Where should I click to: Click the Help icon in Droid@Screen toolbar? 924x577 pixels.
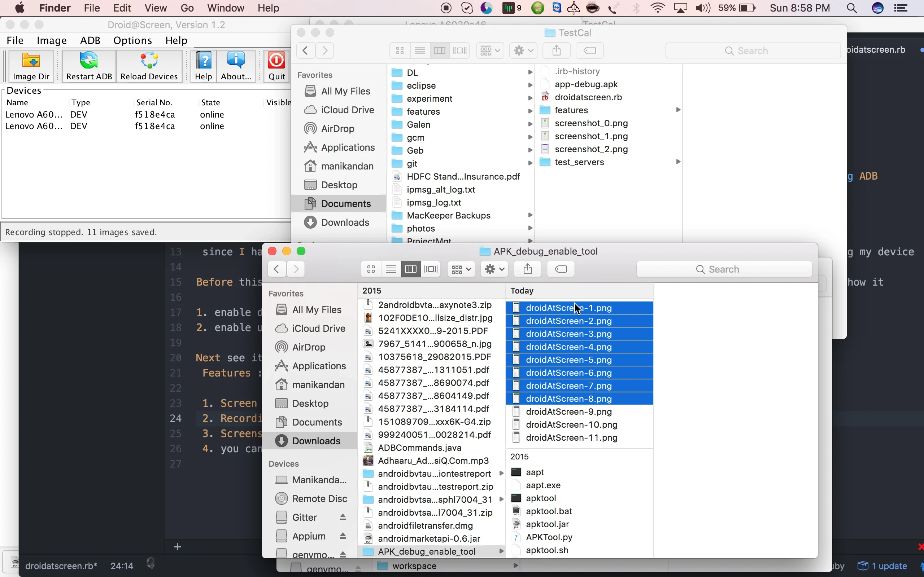pyautogui.click(x=204, y=66)
